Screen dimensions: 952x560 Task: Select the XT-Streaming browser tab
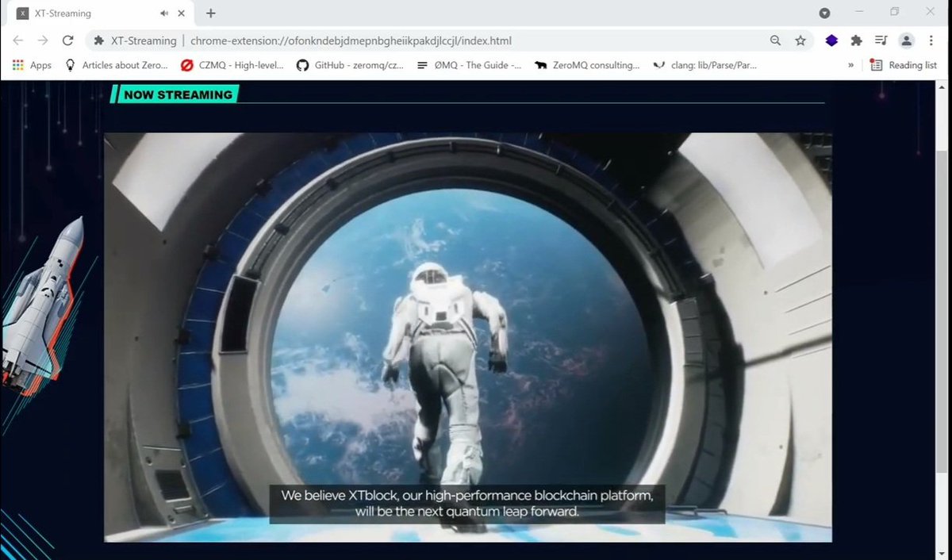(x=102, y=13)
